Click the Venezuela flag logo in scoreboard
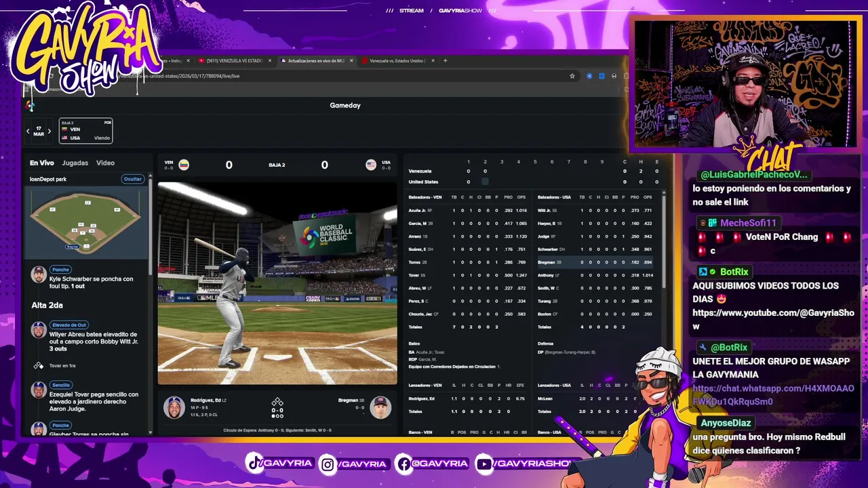This screenshot has height=488, width=868. [x=184, y=165]
